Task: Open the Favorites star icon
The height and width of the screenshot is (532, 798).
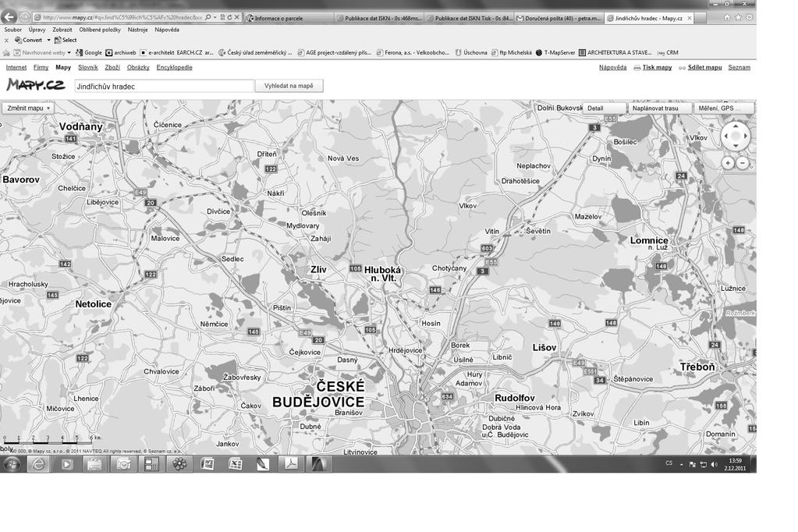Action: (x=738, y=17)
